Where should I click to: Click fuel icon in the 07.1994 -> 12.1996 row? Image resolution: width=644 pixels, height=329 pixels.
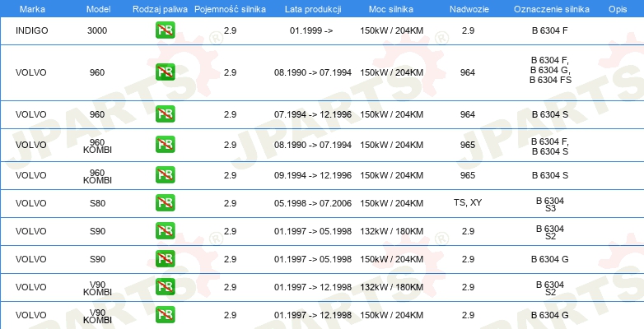[x=165, y=114]
